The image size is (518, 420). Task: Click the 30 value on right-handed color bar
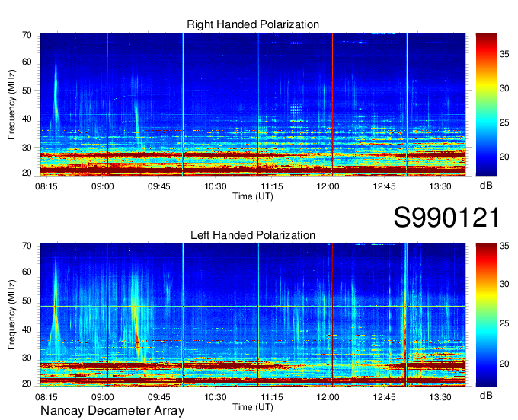[504, 88]
